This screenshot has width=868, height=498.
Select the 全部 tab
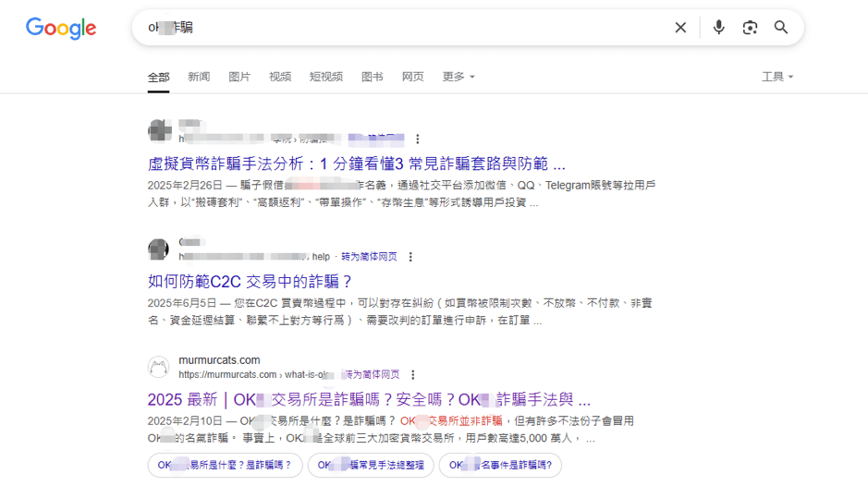(158, 77)
